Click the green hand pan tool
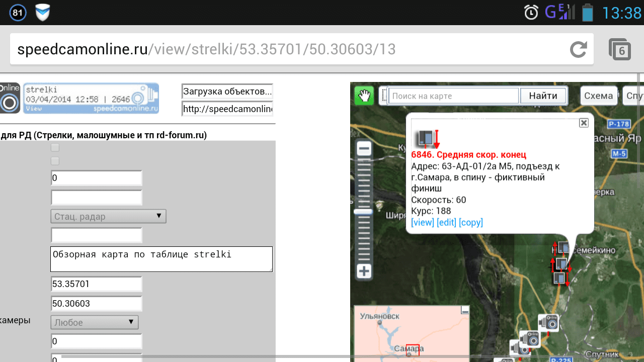The image size is (644, 362). point(364,96)
